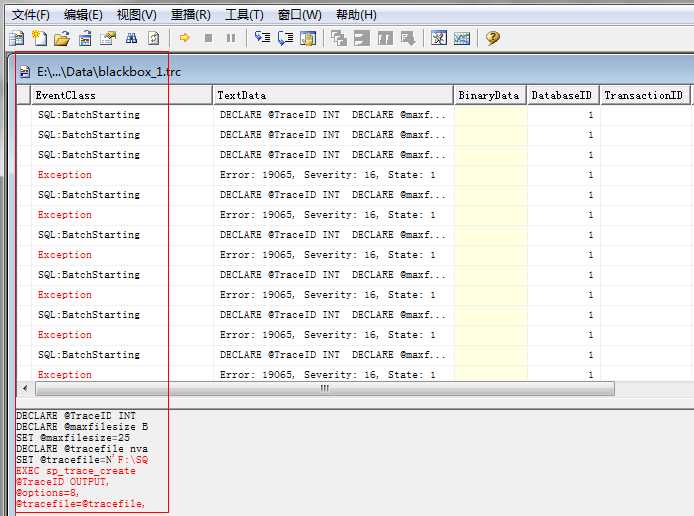Select the first red Exception row
The width and height of the screenshot is (694, 516).
[65, 175]
